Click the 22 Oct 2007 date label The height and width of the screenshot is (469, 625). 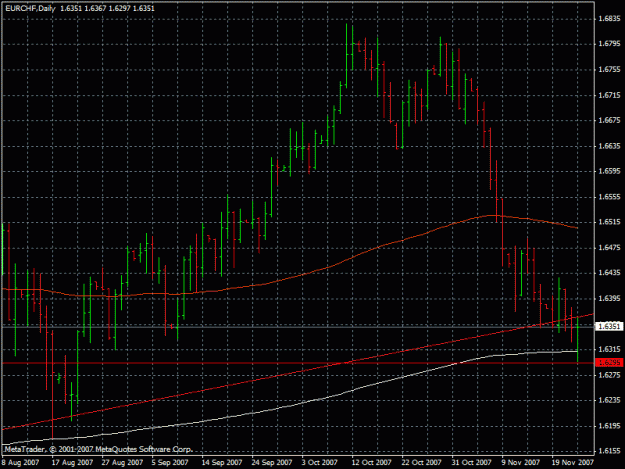pos(421,462)
